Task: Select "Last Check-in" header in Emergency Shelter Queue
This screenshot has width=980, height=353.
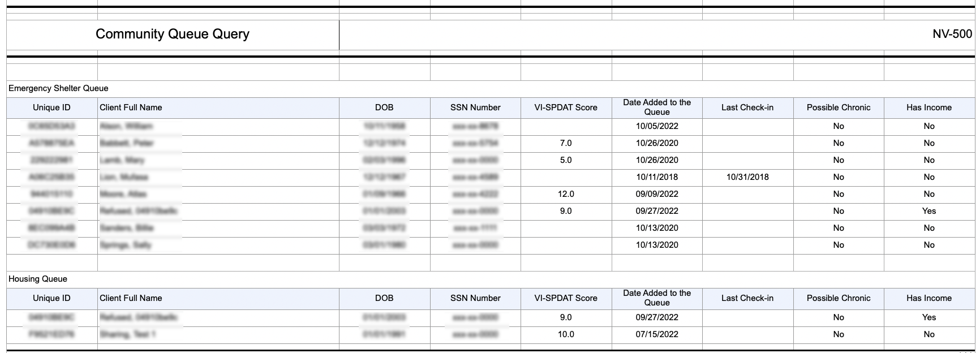Action: point(747,107)
